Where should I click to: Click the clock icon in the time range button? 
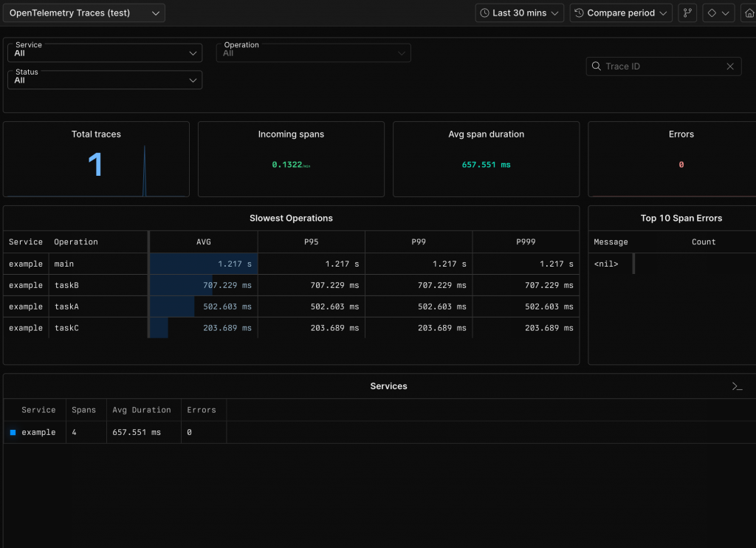pos(484,13)
